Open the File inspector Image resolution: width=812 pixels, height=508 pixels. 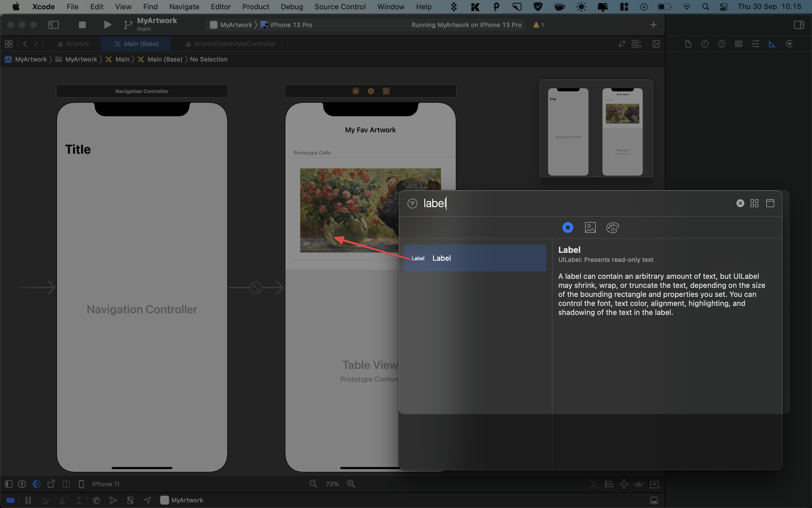(688, 44)
